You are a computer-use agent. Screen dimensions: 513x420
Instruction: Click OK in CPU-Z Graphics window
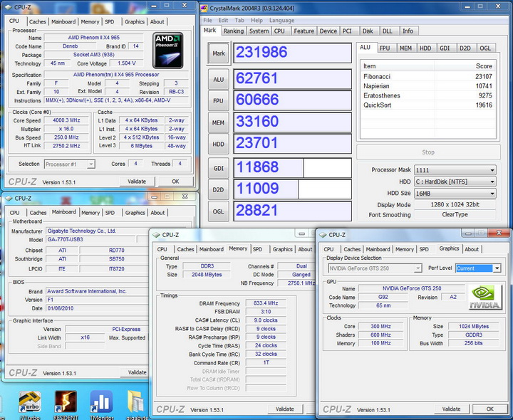coord(489,409)
